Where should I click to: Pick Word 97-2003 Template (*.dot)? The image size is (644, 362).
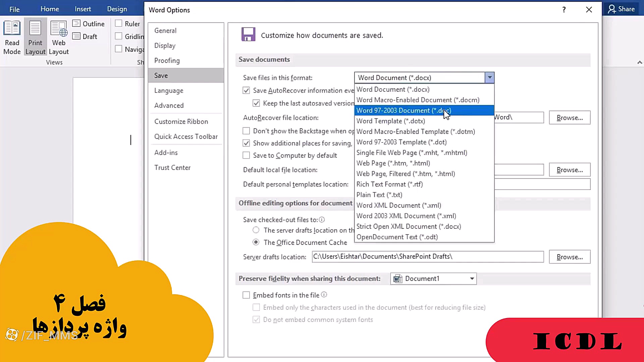(x=424, y=142)
